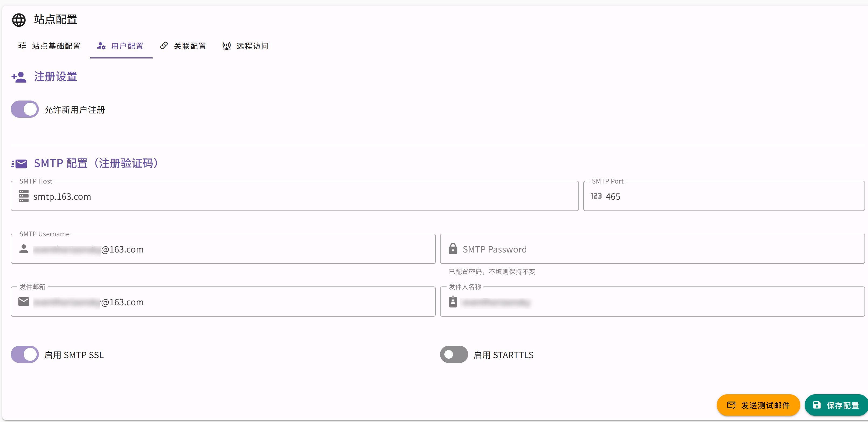Click into the SMTP Host text field

point(303,196)
